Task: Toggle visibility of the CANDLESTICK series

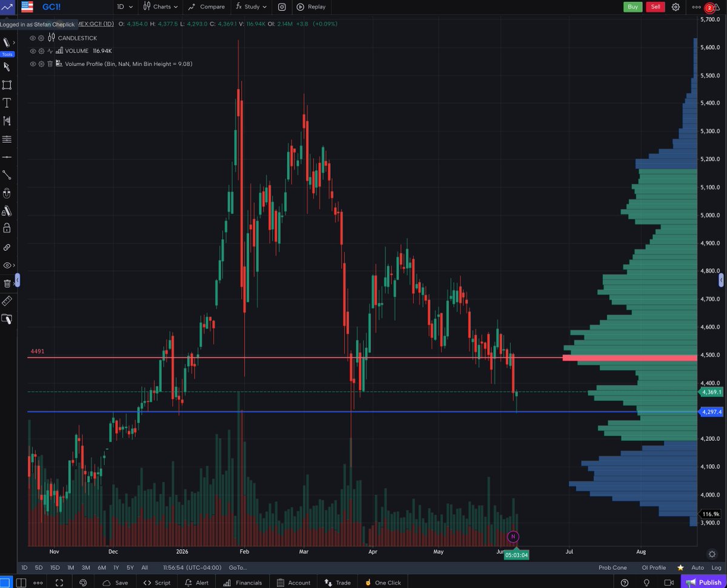Action: [33, 38]
